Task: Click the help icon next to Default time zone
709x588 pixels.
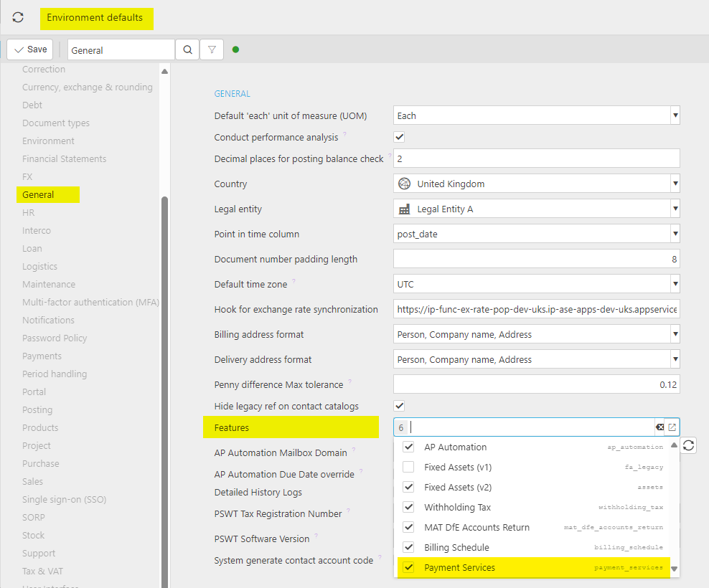Action: point(294,283)
